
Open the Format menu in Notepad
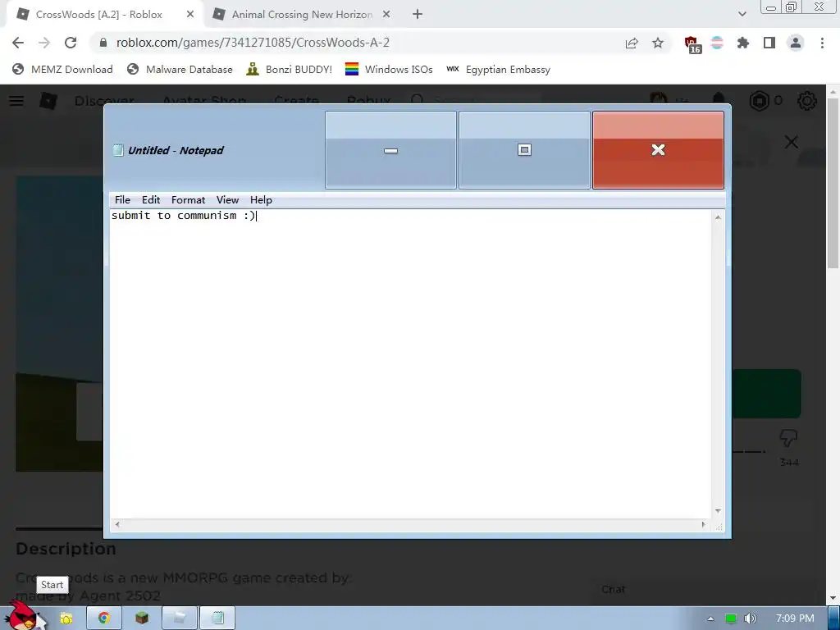(188, 200)
